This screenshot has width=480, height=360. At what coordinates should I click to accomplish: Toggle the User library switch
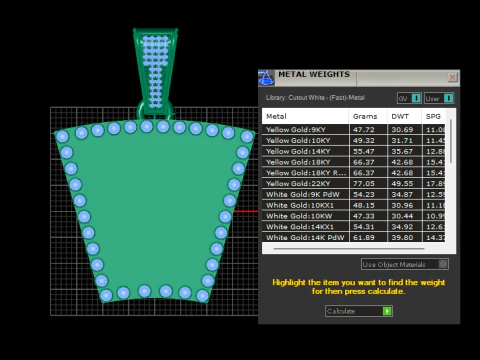point(448,98)
